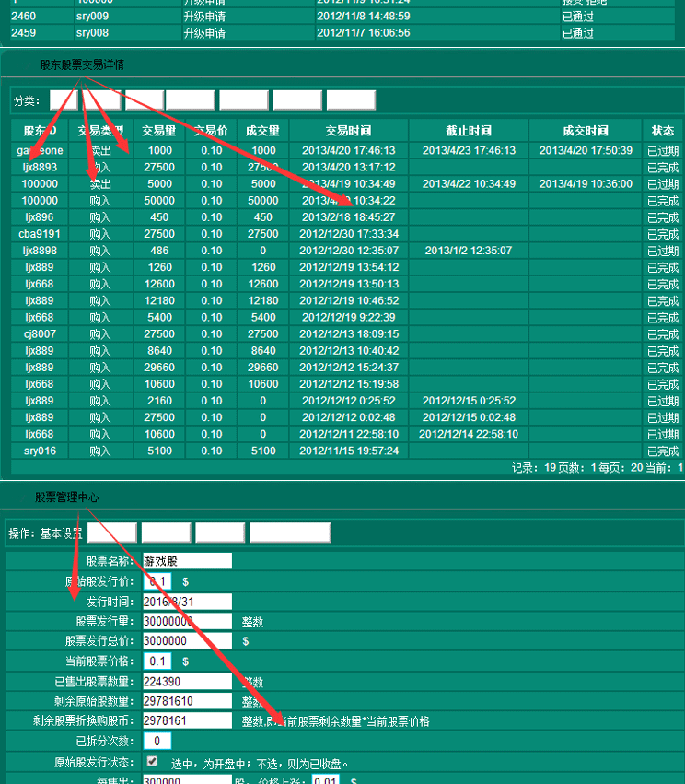Viewport: 685px width, 784px height.
Task: Select shareholder ID cba9191
Action: tap(40, 234)
